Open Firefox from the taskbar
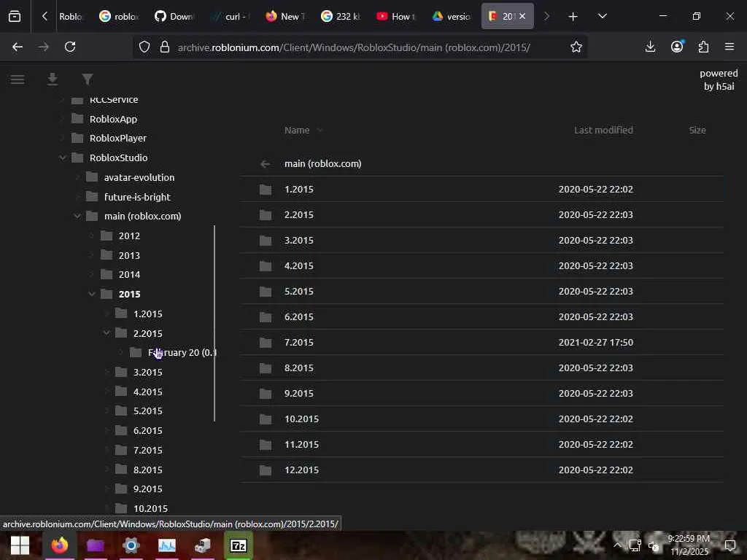The height and width of the screenshot is (560, 747). pyautogui.click(x=60, y=545)
